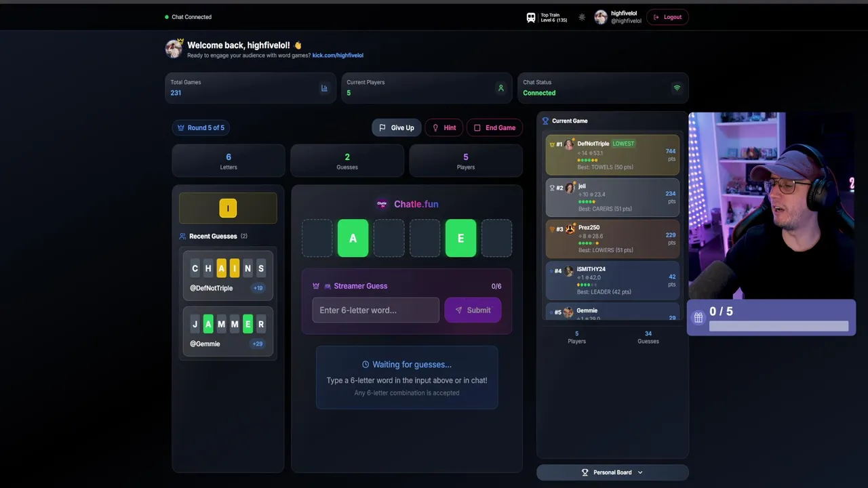Select the Waiting for guesses clock icon
868x488 pixels.
(x=366, y=365)
